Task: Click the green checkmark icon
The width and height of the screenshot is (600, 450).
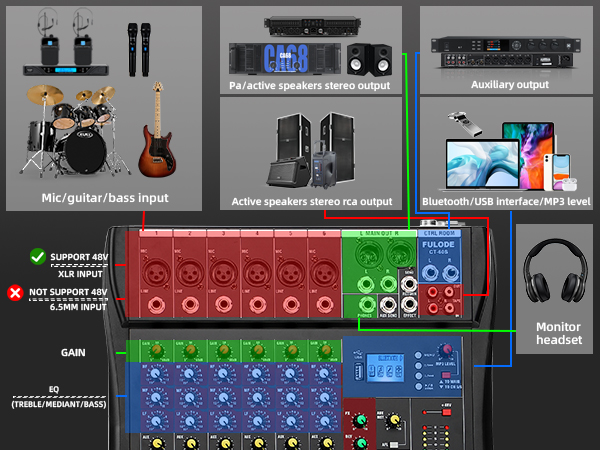Action: pos(38,256)
